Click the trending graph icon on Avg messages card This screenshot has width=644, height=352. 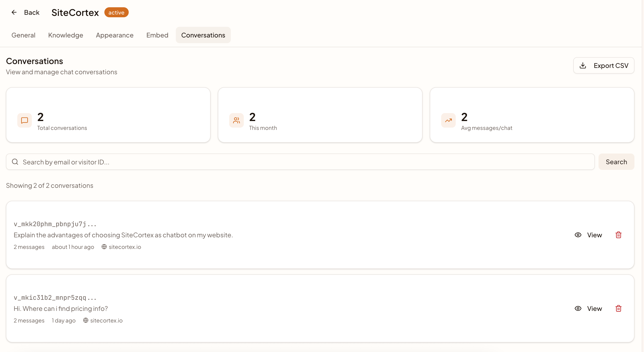point(448,121)
